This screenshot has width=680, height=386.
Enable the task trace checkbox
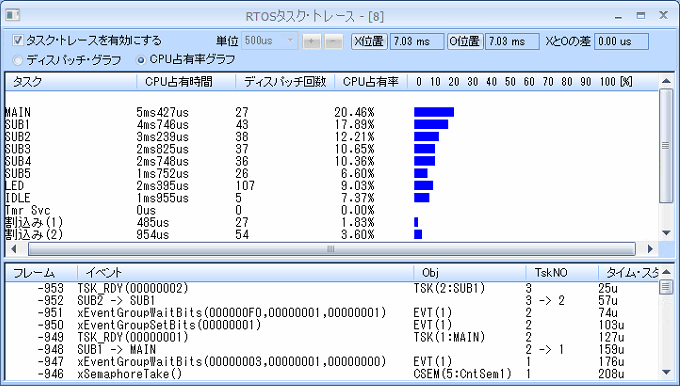17,40
